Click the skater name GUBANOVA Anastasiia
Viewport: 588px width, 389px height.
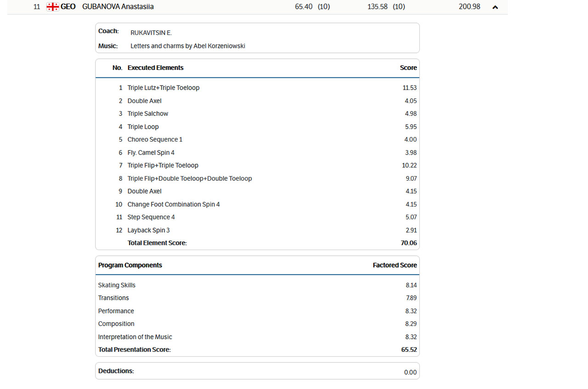(x=118, y=7)
